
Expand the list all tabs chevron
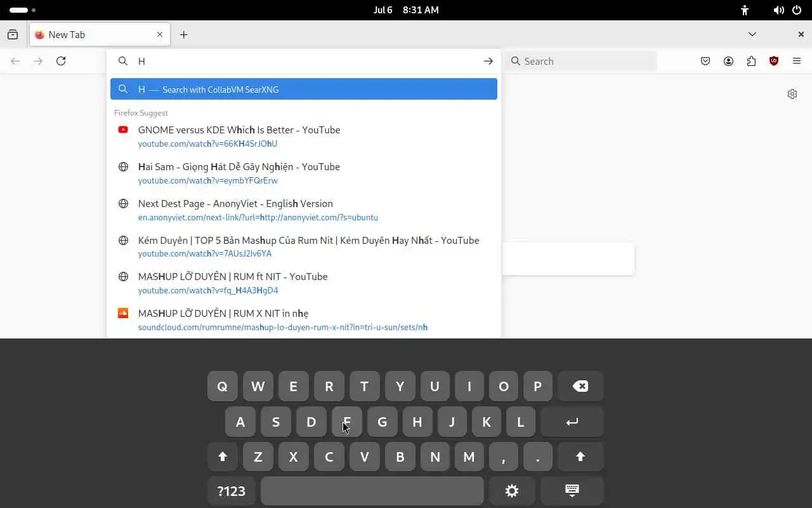752,34
